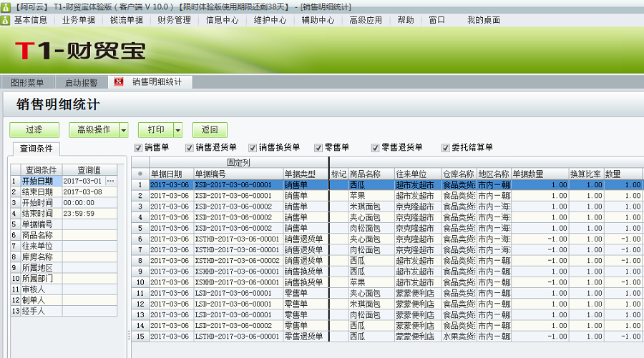Viewport: 644px width, 358px height.
Task: Click the grid corner selector dot icon
Action: pos(140,174)
